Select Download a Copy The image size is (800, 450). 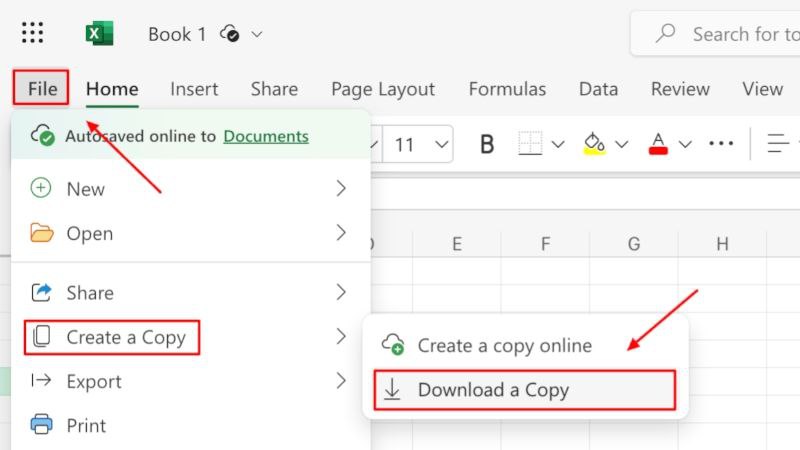pos(524,390)
